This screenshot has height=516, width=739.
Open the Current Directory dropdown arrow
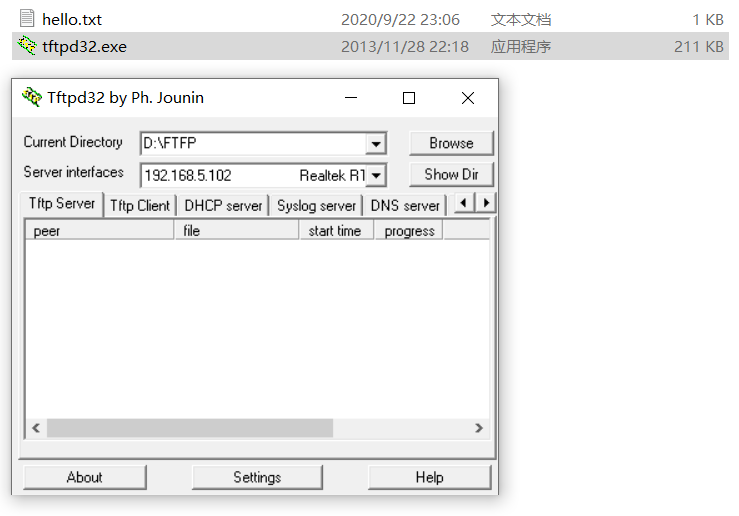pyautogui.click(x=376, y=144)
